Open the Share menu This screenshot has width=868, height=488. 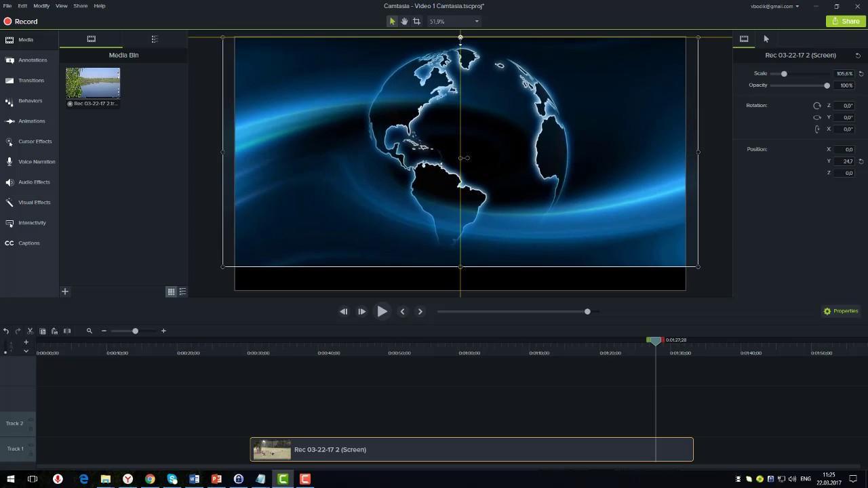[x=80, y=6]
